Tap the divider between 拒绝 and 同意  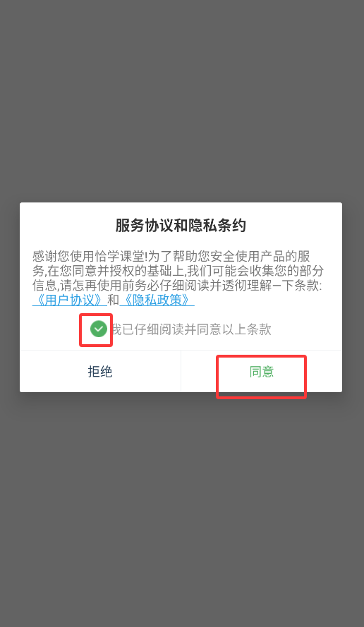[x=181, y=372]
